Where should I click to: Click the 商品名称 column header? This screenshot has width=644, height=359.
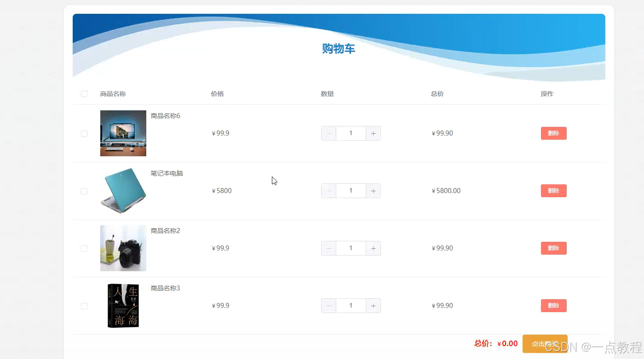(x=113, y=94)
